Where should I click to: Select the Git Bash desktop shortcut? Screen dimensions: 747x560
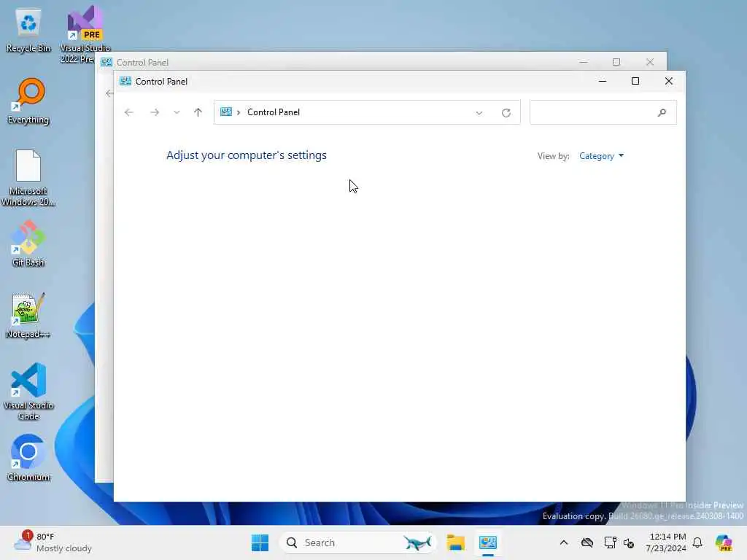point(28,244)
